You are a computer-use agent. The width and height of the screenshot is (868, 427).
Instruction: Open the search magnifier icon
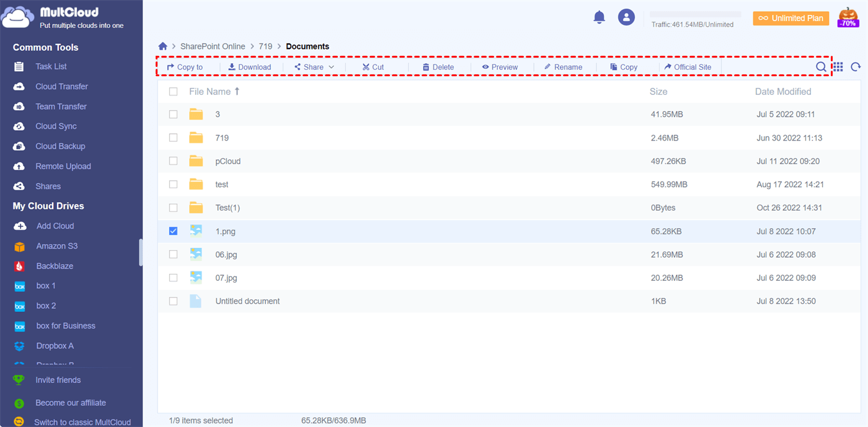pos(821,67)
